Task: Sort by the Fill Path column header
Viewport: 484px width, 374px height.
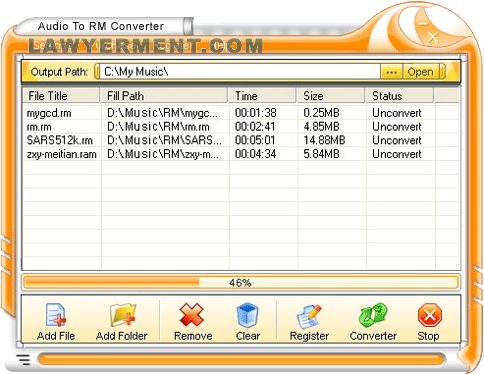Action: (x=164, y=96)
